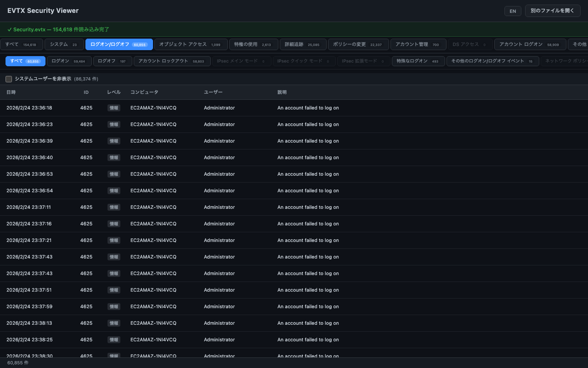Select the event dated 2026/2/24 23:37:51

[x=294, y=290]
